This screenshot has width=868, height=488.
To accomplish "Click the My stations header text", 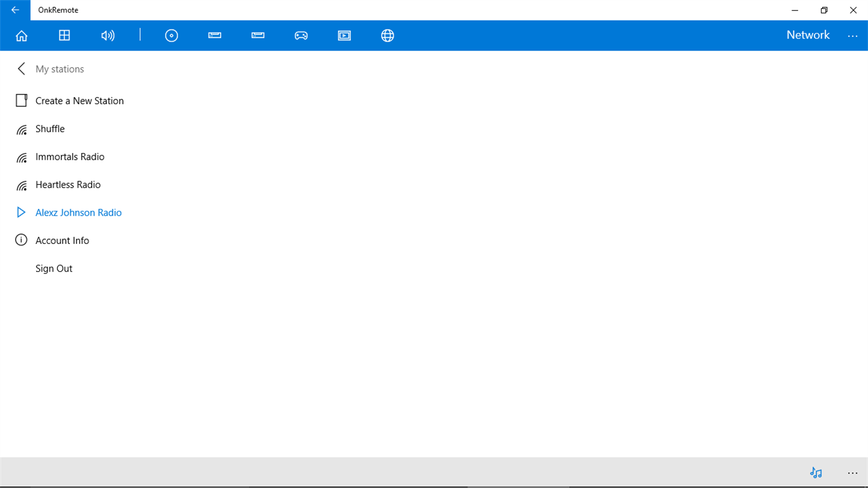I will point(60,69).
